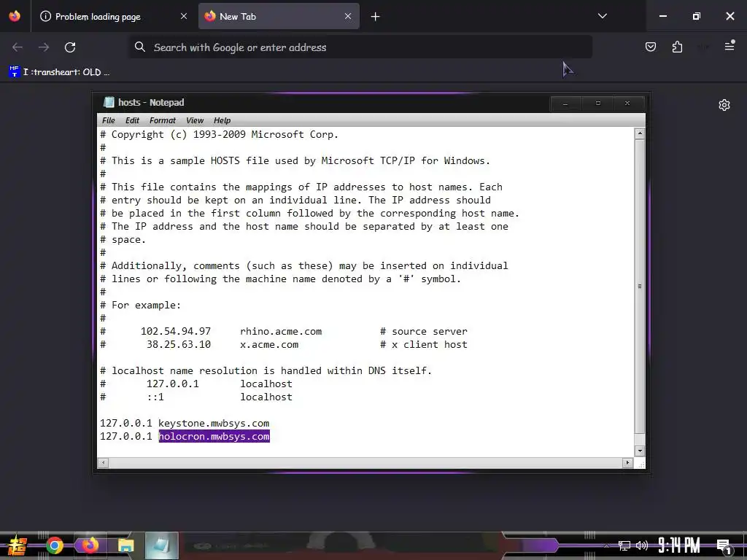Click the volume speaker tray icon
The height and width of the screenshot is (560, 747).
coord(642,545)
